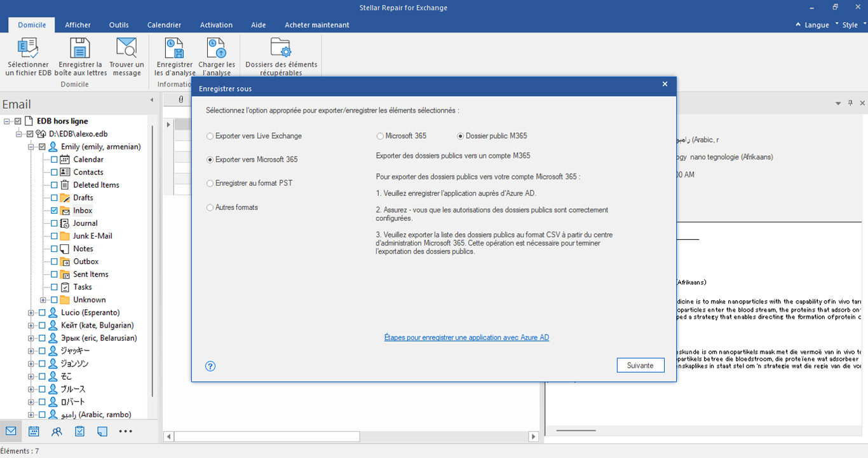
Task: Open Notes view icon in bottom bar
Action: 102,431
